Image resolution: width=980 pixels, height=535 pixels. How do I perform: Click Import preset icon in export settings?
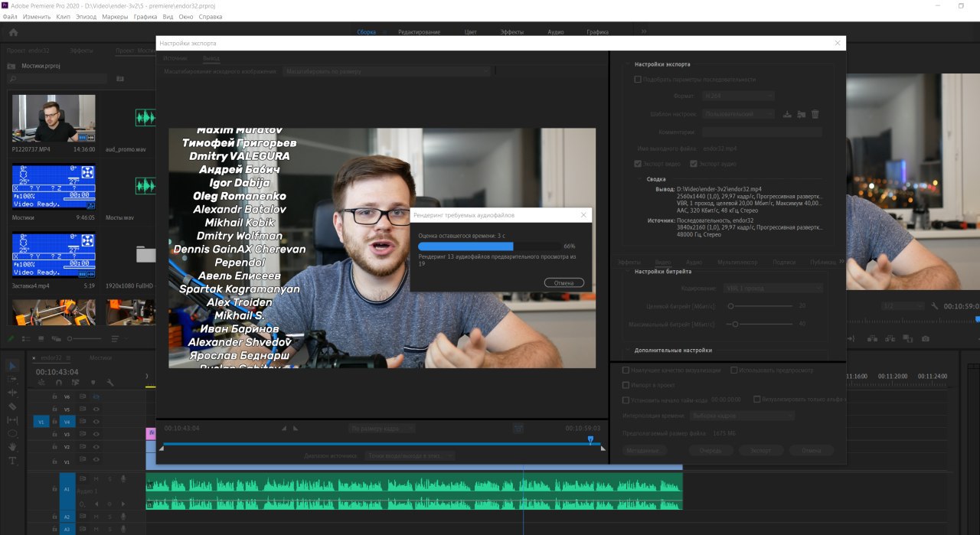pyautogui.click(x=802, y=114)
